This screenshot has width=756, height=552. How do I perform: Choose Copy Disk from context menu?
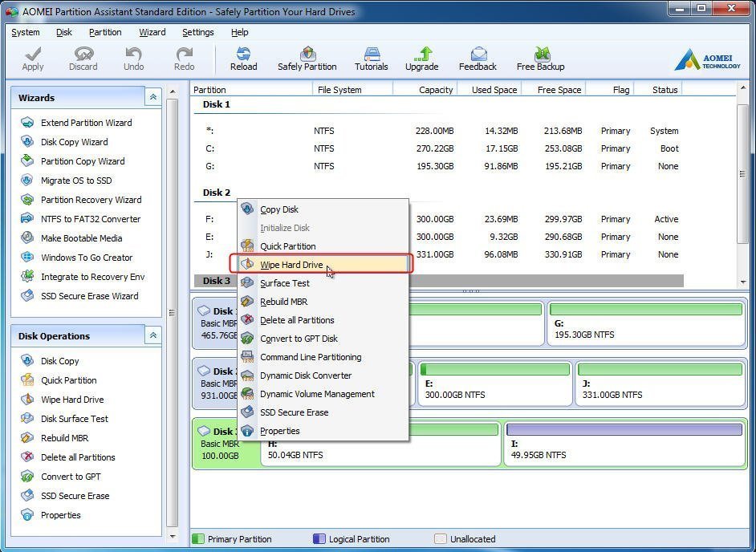323,209
